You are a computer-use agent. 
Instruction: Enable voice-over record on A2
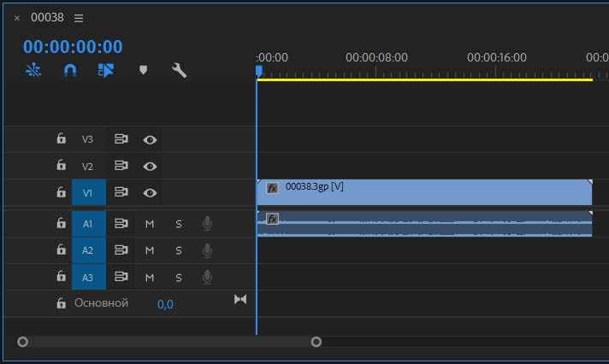tap(207, 250)
